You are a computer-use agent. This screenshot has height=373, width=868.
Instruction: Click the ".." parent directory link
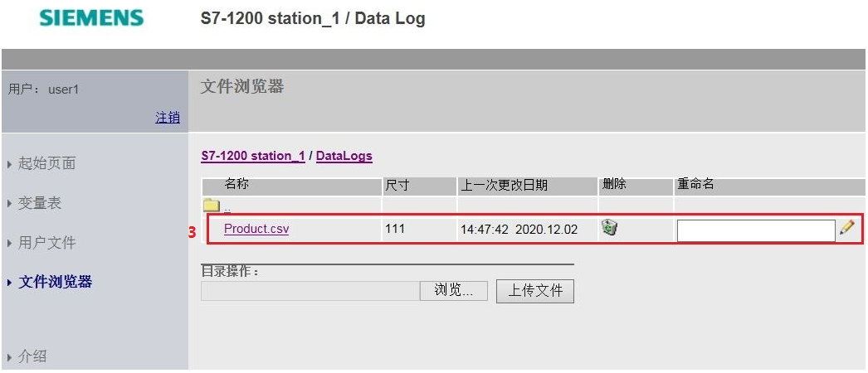click(227, 209)
